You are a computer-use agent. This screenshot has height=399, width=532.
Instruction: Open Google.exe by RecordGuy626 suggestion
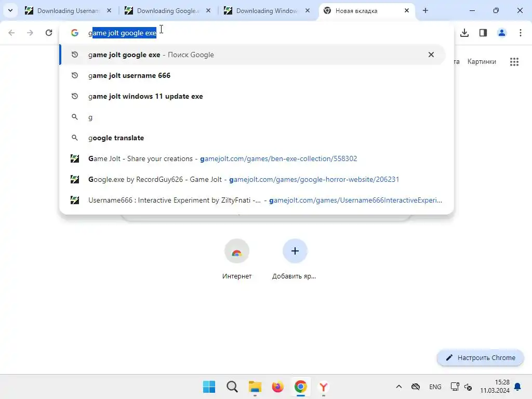coord(252,179)
